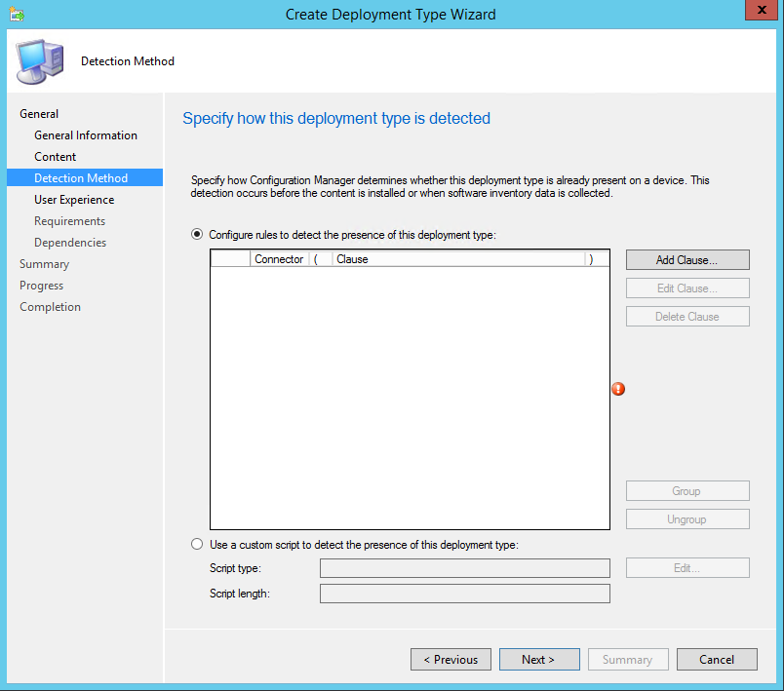Viewport: 784px width, 691px height.
Task: Click the Delete Clause button
Action: coord(687,317)
